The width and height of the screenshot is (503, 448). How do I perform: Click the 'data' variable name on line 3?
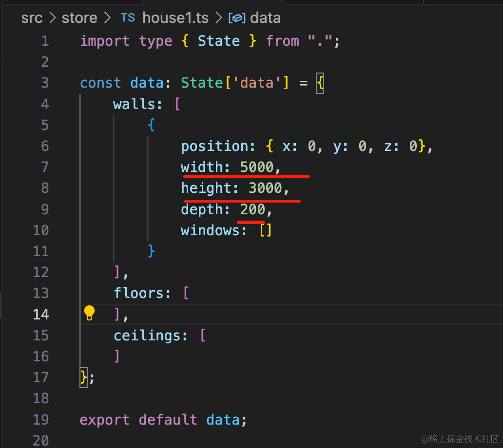(x=147, y=83)
